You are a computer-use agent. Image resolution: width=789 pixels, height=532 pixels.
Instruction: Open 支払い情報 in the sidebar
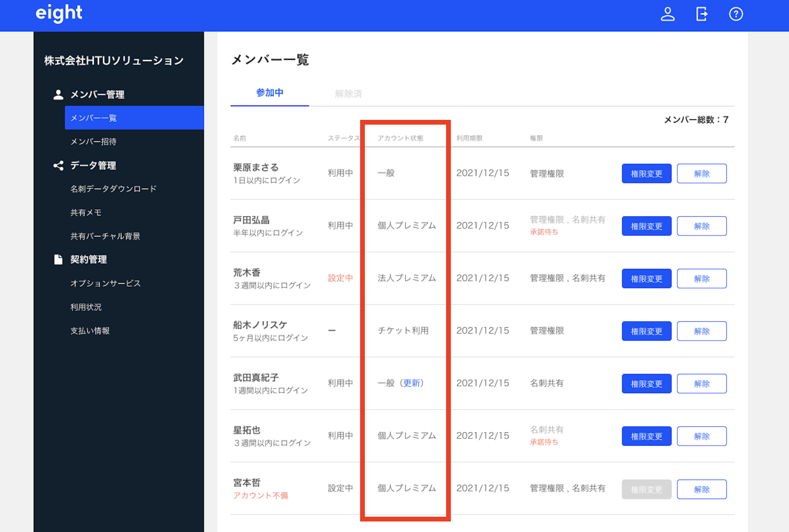click(90, 330)
